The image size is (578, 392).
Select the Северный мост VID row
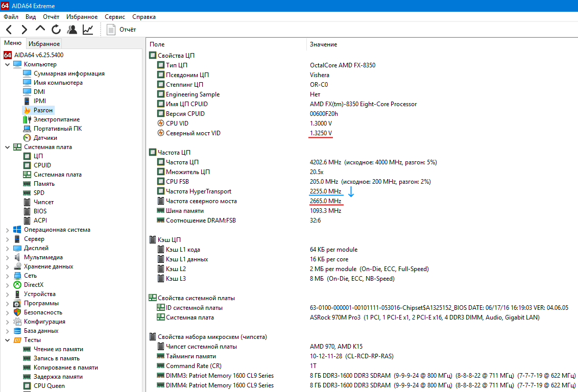[x=362, y=133]
